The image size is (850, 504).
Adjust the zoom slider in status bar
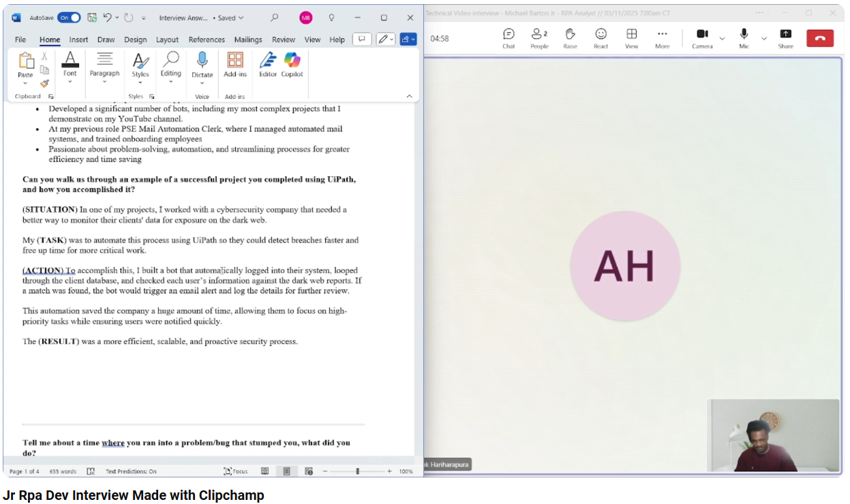(x=357, y=471)
